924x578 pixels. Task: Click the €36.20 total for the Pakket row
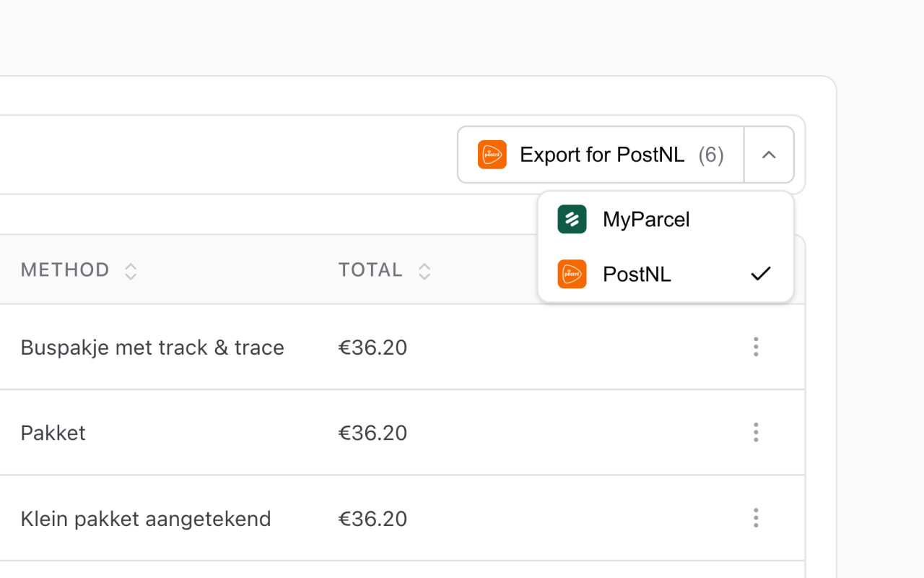tap(372, 432)
